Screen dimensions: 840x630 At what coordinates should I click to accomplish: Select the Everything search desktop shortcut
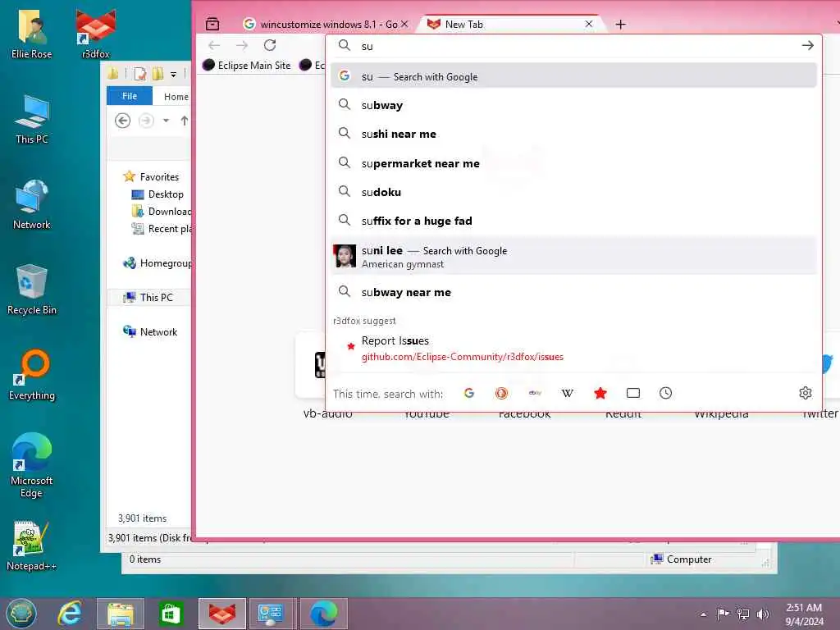coord(32,375)
